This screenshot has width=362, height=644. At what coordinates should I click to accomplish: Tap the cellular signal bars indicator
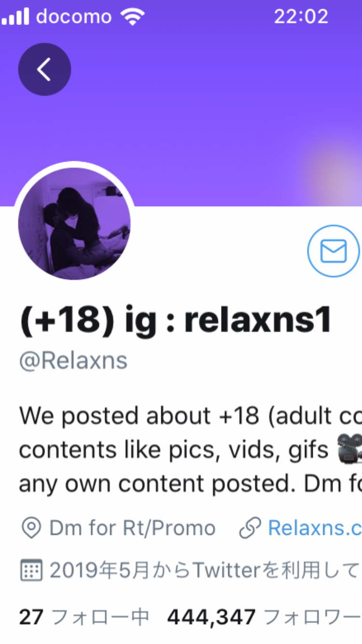[x=15, y=17]
